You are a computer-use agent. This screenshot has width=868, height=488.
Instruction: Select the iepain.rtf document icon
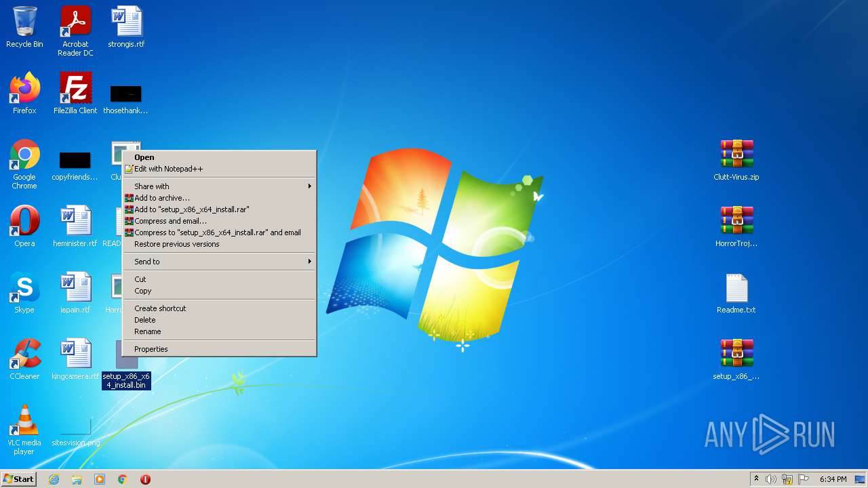(75, 293)
